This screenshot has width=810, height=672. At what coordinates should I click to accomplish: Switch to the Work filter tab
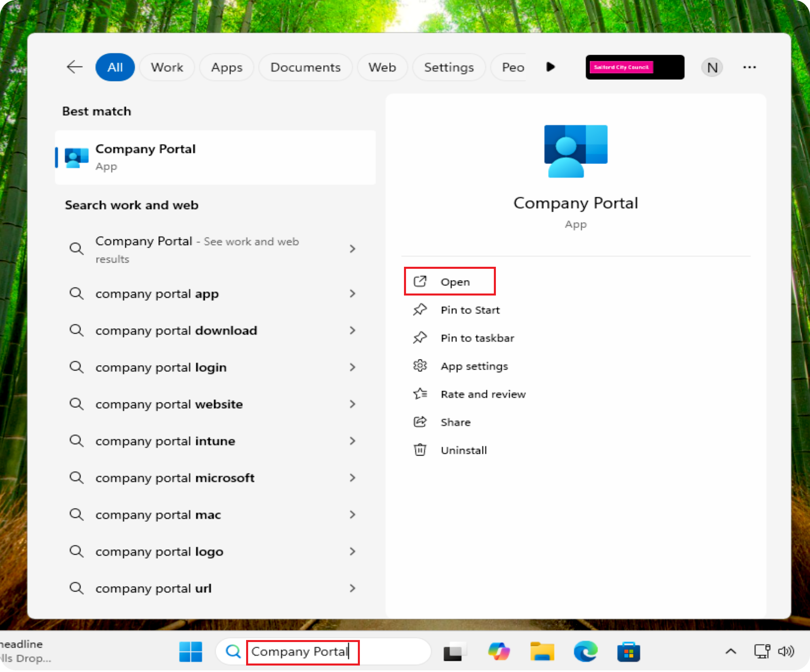point(167,67)
